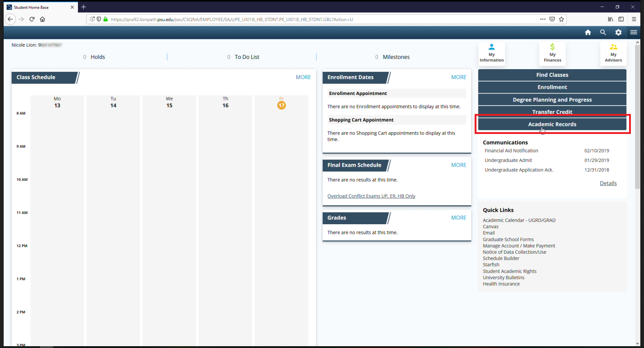Toggle the Firefox sidebar icon
The width and height of the screenshot is (644, 348).
coord(621,19)
